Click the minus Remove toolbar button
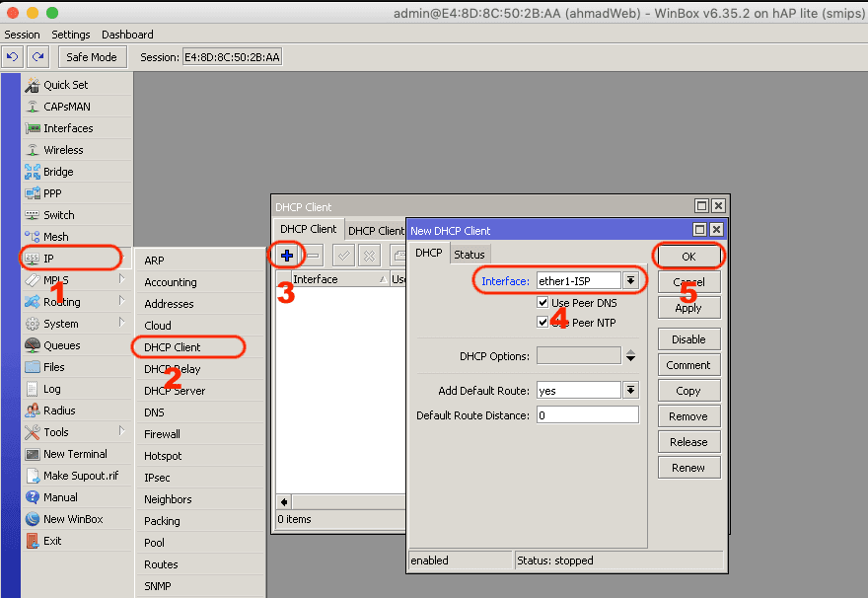The width and height of the screenshot is (868, 598). [x=313, y=256]
